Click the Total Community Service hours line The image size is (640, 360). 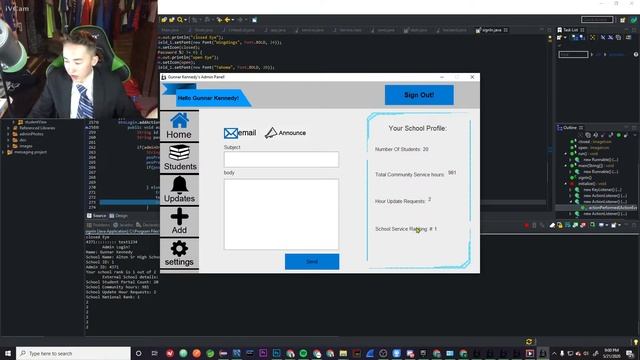click(x=416, y=174)
